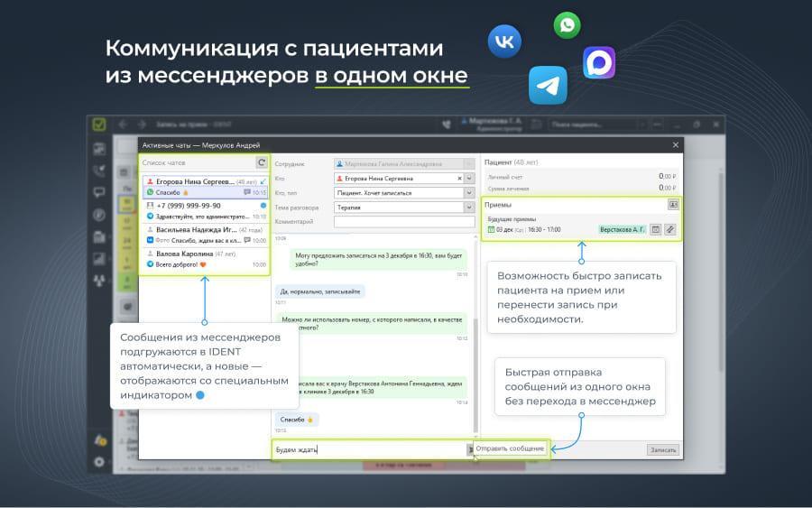Open the Кто, тип dropdown

pos(469,193)
